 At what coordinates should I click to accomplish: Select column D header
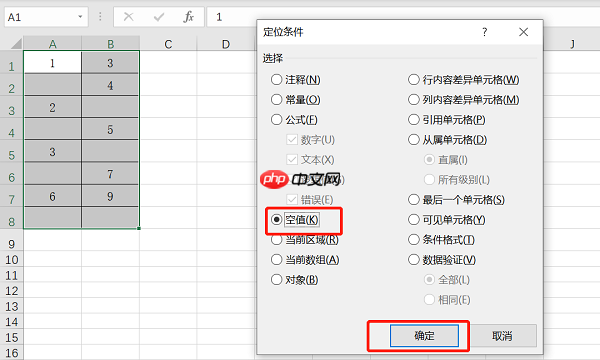(226, 44)
